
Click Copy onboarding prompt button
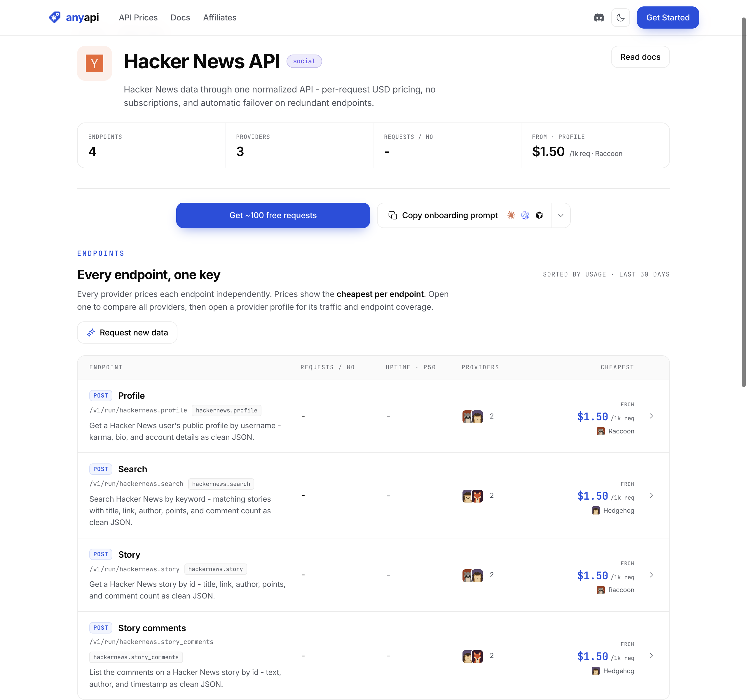pyautogui.click(x=464, y=215)
